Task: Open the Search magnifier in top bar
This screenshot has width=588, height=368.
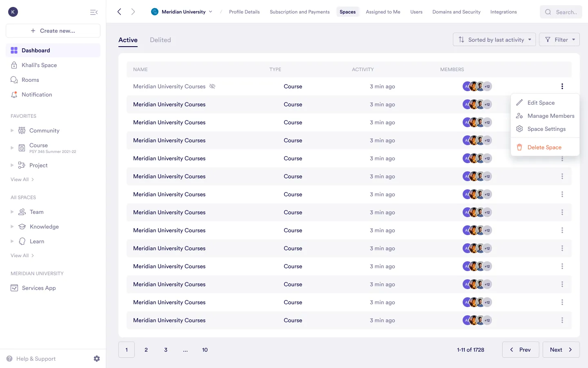Action: click(548, 12)
